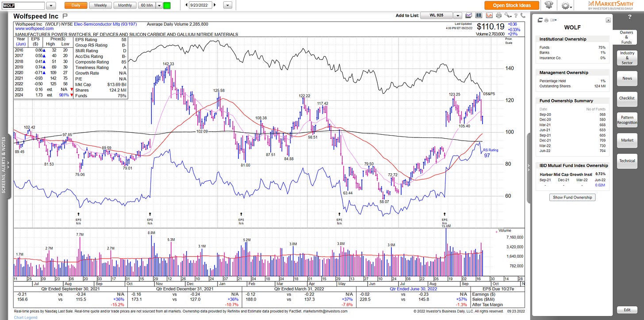The height and width of the screenshot is (320, 644).
Task: Click the $110.19 last price
Action: [x=490, y=27]
